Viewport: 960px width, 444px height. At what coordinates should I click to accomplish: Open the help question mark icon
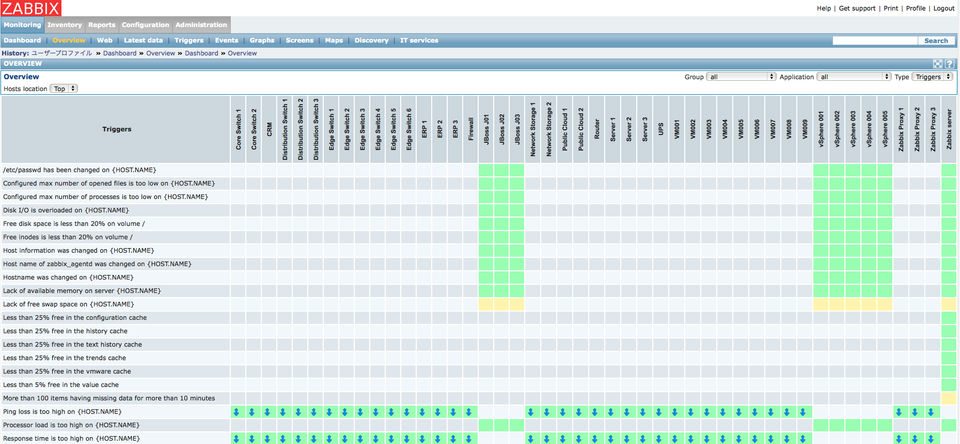[x=950, y=64]
